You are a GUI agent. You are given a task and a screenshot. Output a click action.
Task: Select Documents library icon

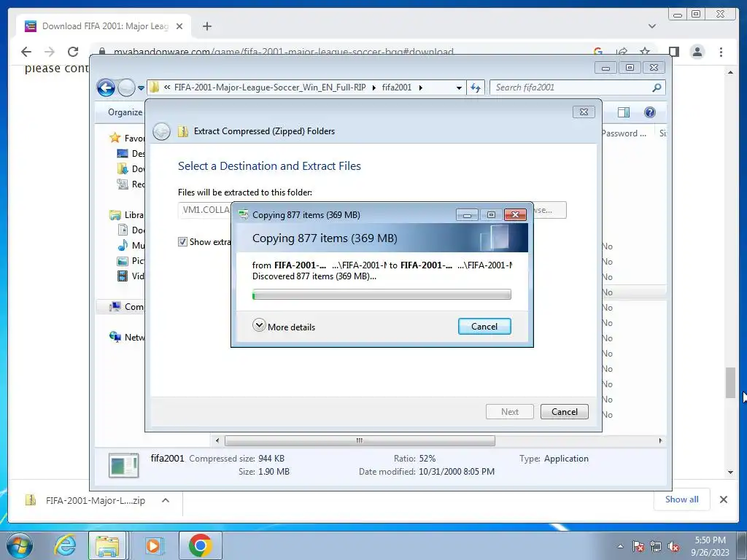[123, 230]
